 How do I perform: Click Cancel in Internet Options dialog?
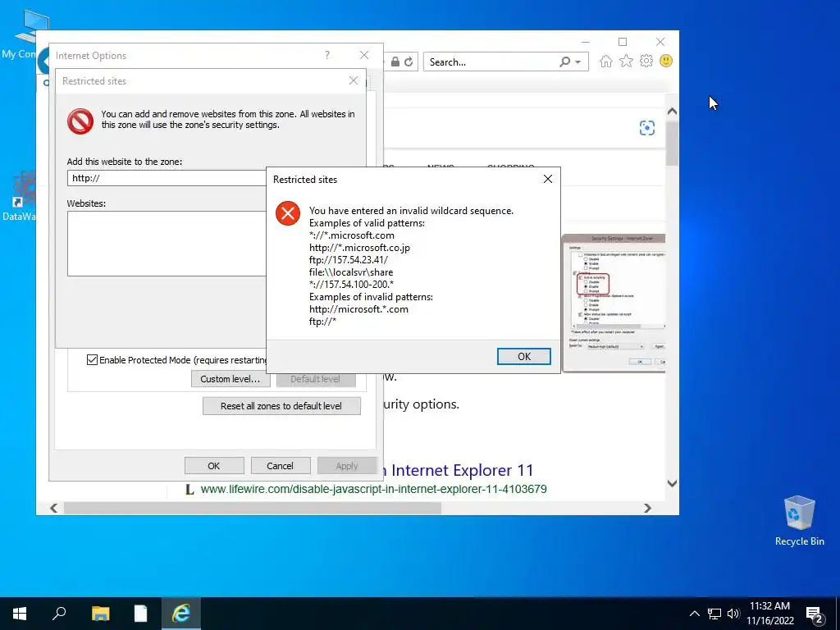[x=281, y=466]
